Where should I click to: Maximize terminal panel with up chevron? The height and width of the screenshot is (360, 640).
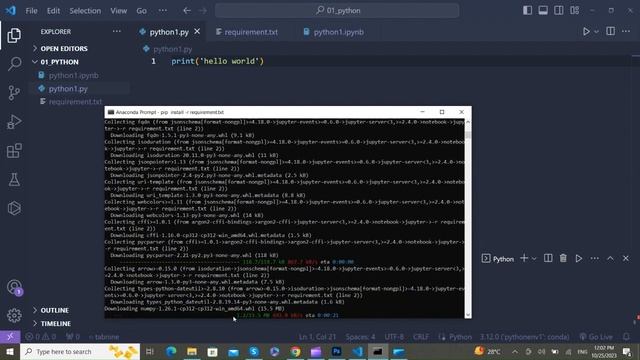[x=610, y=258]
